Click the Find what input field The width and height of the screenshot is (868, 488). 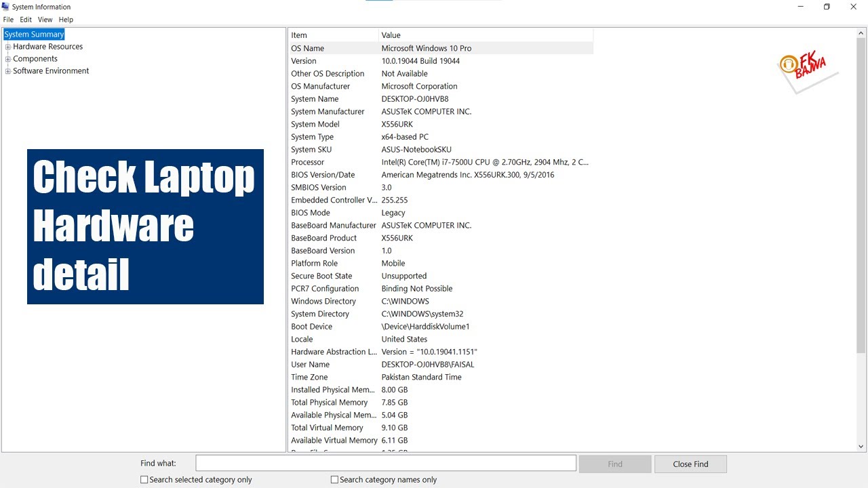pos(386,464)
